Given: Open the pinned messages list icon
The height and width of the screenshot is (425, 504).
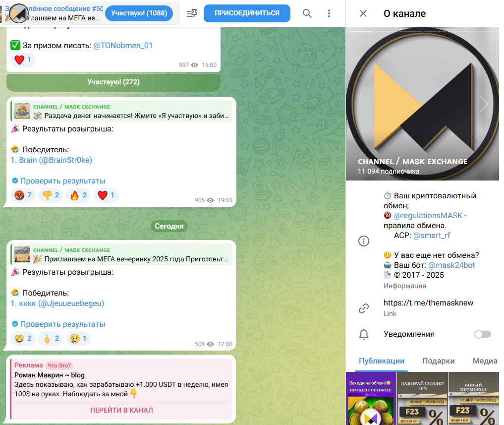Looking at the screenshot, I should coord(192,13).
